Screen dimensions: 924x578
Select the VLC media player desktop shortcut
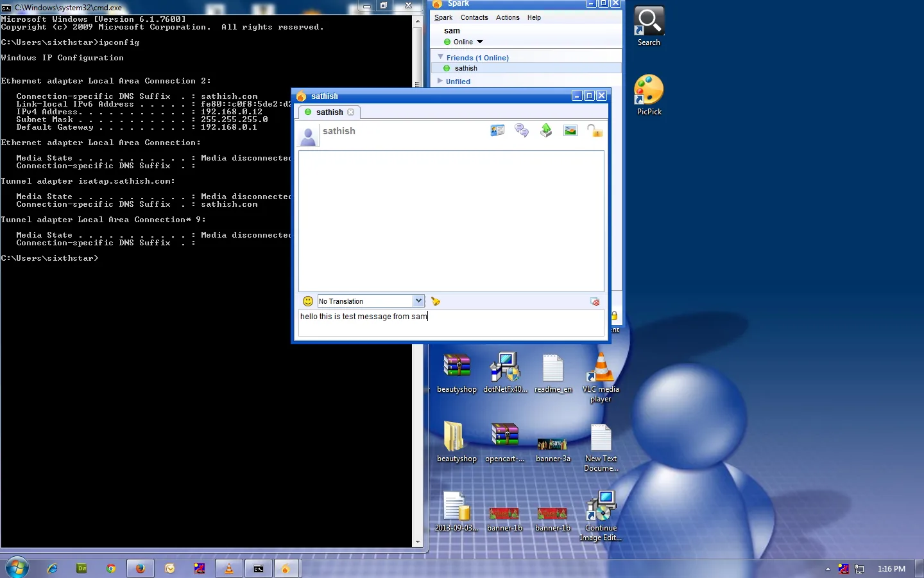[601, 378]
